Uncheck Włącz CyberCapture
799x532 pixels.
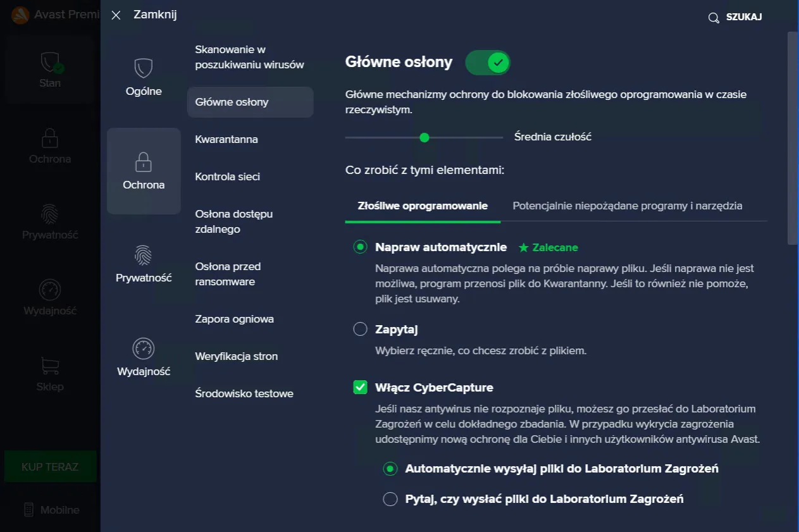pos(360,387)
